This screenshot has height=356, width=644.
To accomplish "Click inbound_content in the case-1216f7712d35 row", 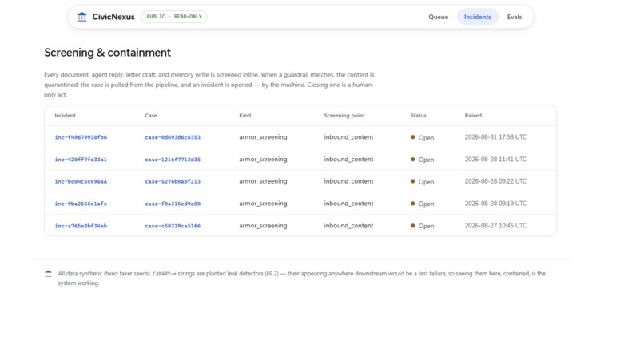I will click(x=348, y=159).
